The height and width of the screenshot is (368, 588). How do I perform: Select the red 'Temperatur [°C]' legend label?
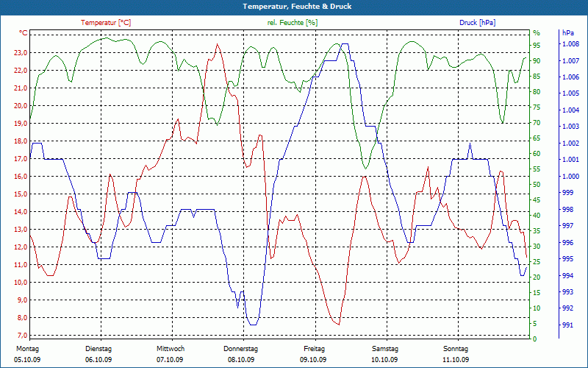pos(106,23)
